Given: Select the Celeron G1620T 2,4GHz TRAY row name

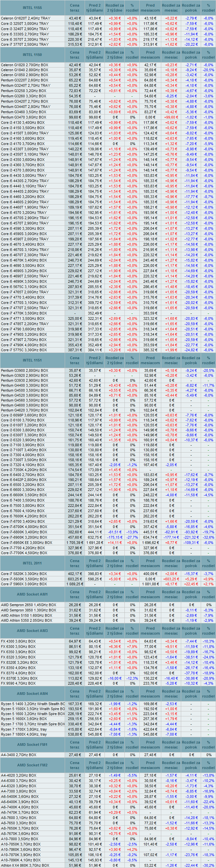Looking at the screenshot, I should coord(26,18).
